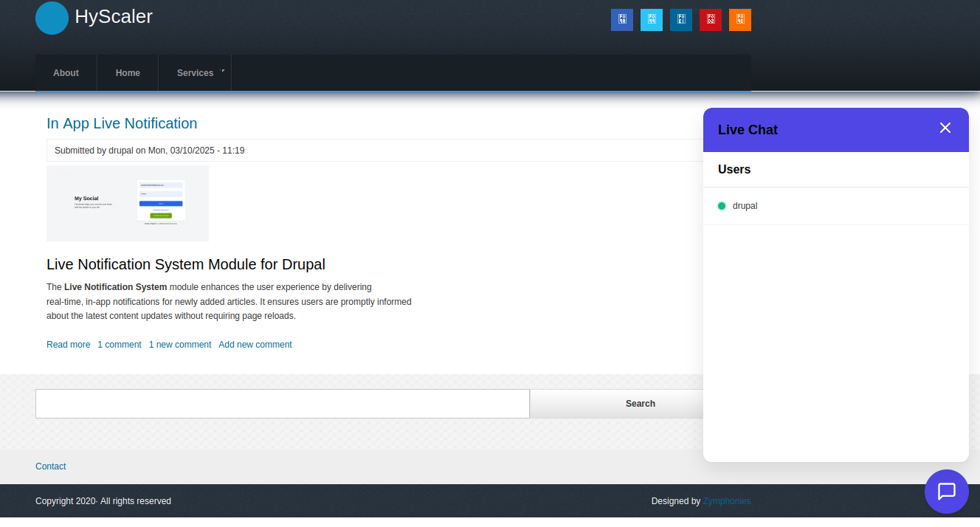This screenshot has height=527, width=980.
Task: Open the chat bubble launcher button
Action: [946, 492]
